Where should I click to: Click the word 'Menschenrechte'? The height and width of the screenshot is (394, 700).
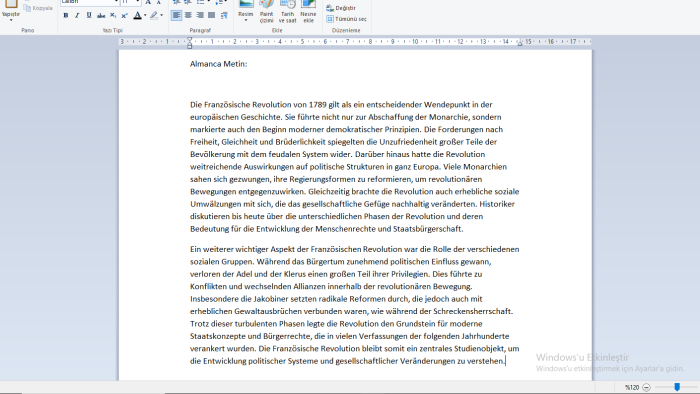[346, 229]
